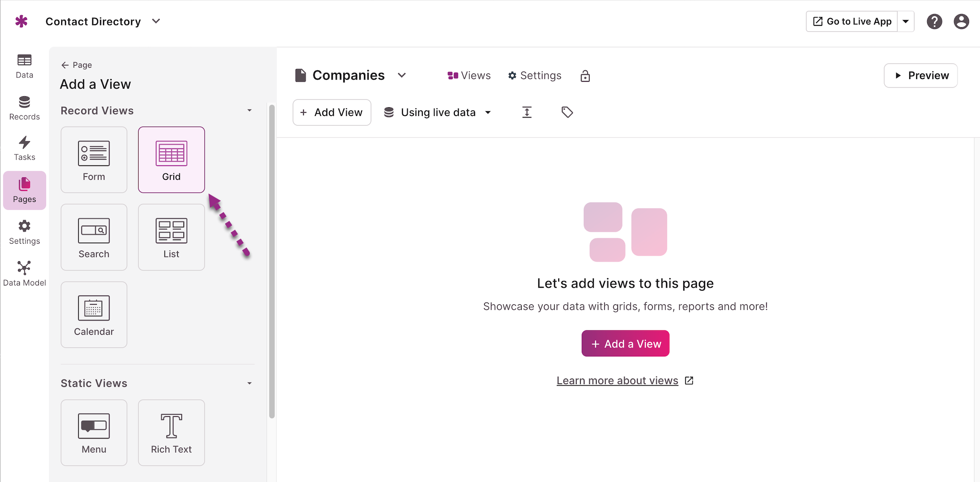Collapse the Record Views section
The height and width of the screenshot is (482, 980).
tap(249, 110)
